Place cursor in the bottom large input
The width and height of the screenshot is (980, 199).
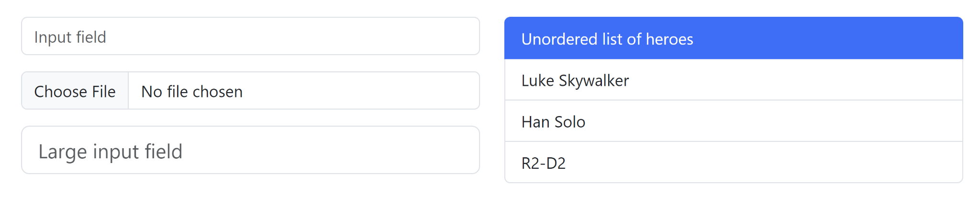250,150
